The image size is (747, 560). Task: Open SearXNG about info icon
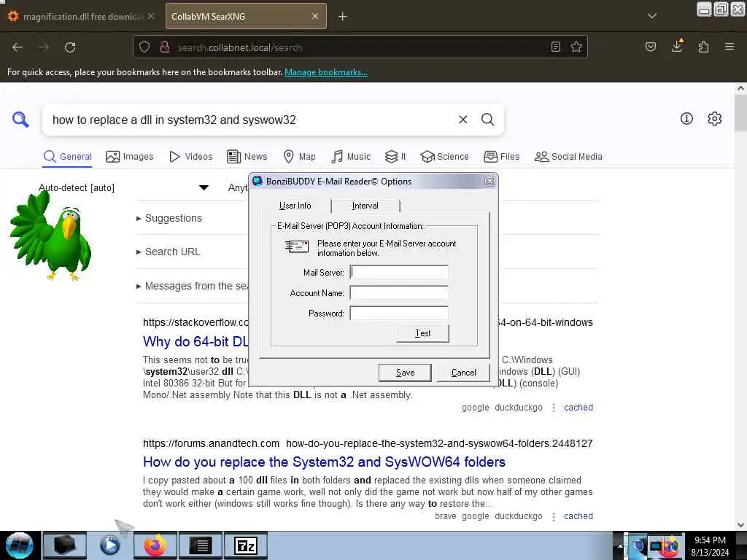tap(686, 119)
